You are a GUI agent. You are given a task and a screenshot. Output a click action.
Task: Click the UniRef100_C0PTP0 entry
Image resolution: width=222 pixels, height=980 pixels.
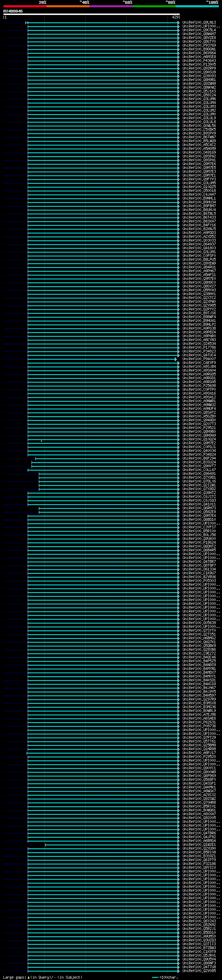coord(199,389)
